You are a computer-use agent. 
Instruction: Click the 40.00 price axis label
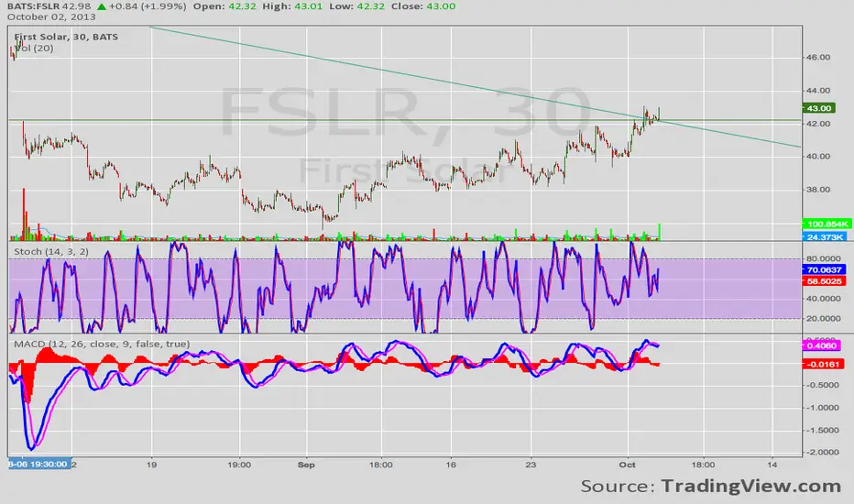(818, 157)
